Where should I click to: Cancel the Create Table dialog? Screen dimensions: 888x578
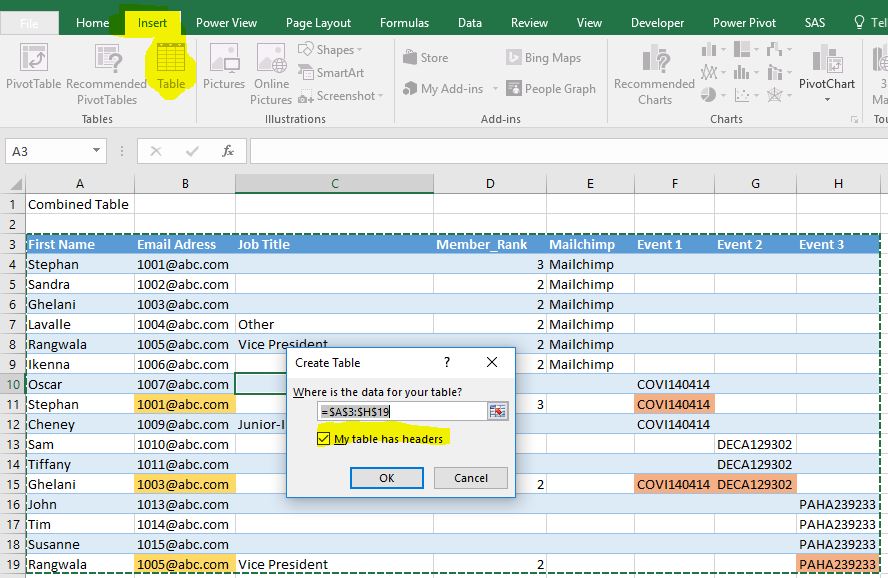pos(471,478)
